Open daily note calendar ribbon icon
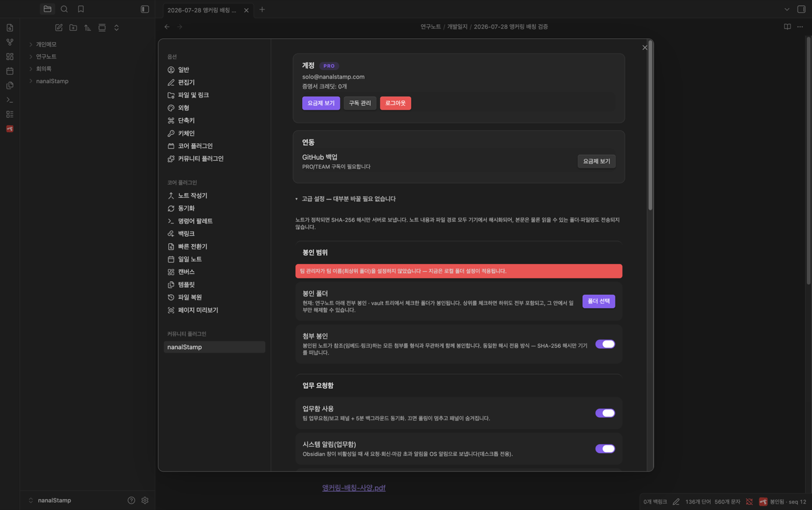This screenshot has height=510, width=812. (10, 71)
